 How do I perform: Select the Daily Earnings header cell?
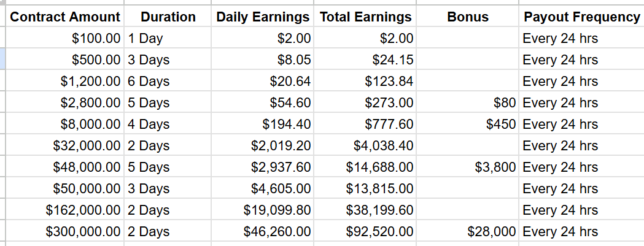click(x=262, y=17)
